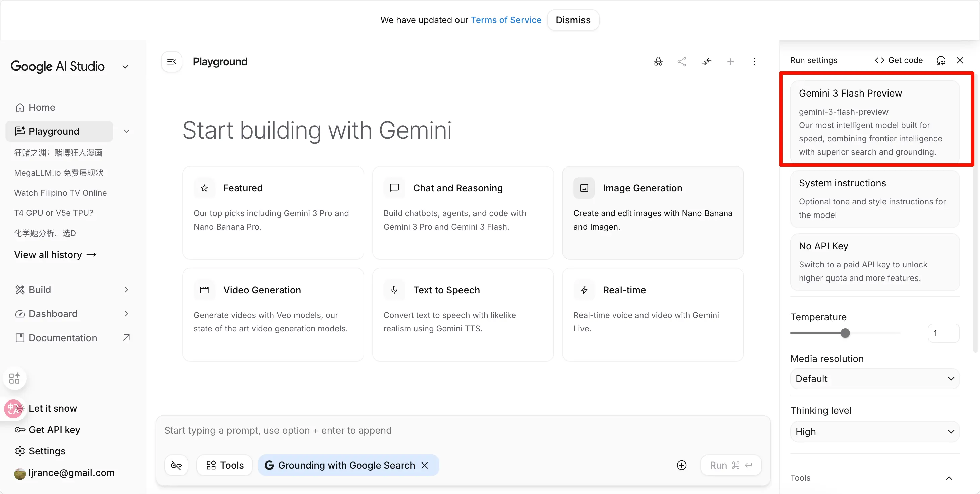
Task: Open the Dashboard menu item
Action: point(53,314)
